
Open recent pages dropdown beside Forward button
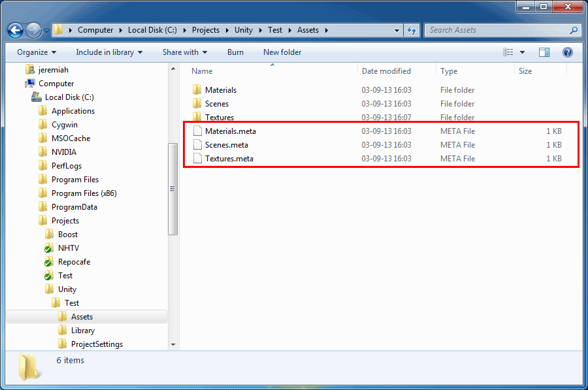pos(46,31)
